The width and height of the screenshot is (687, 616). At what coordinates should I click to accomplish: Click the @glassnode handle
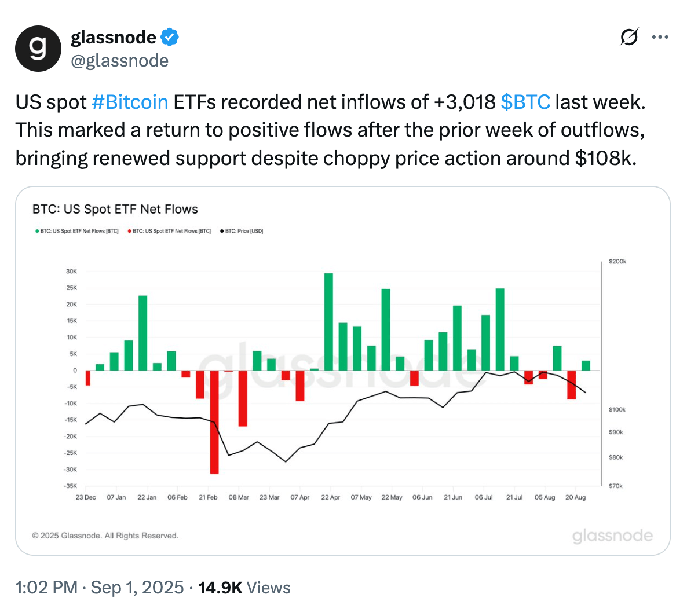(120, 61)
